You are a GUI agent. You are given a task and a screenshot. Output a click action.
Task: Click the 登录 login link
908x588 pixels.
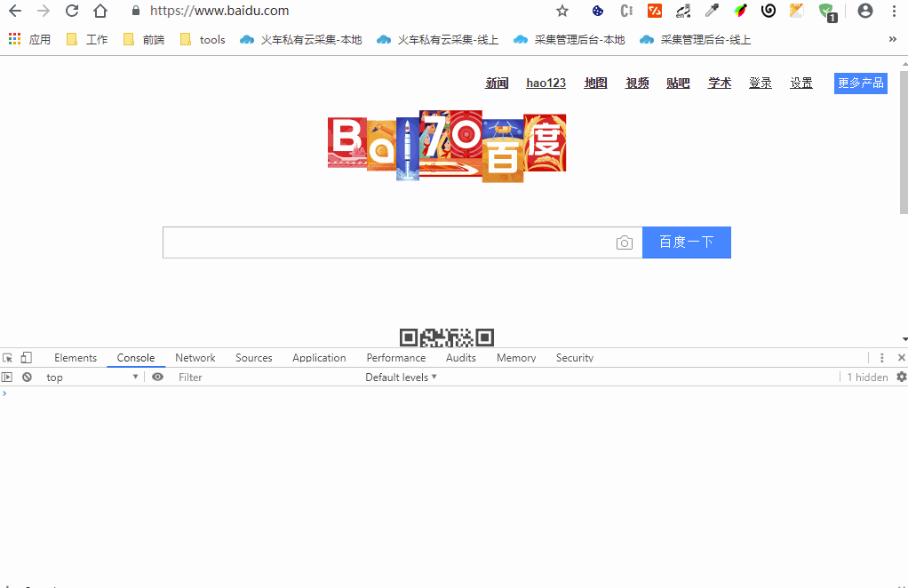coord(761,83)
